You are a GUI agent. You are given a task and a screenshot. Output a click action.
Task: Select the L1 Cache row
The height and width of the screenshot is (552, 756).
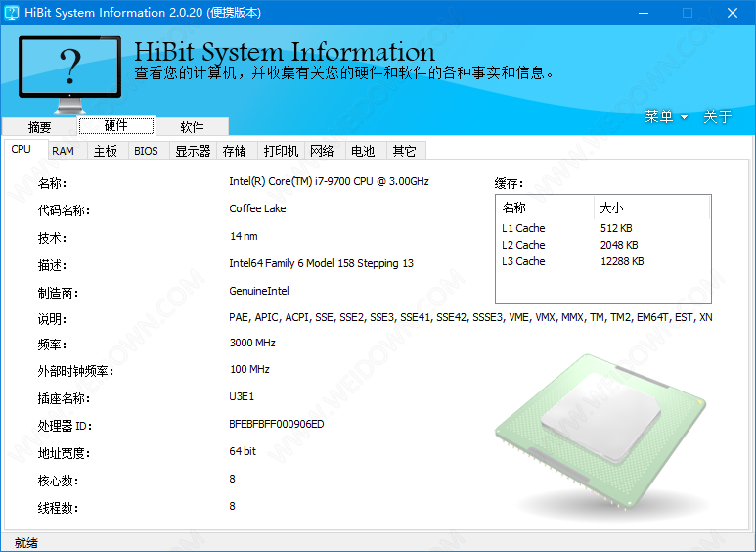pos(603,228)
